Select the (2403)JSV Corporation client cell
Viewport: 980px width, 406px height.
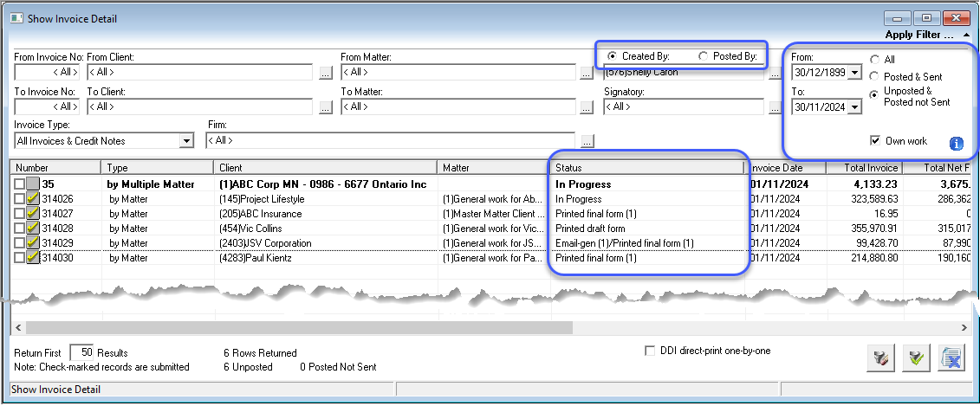326,243
